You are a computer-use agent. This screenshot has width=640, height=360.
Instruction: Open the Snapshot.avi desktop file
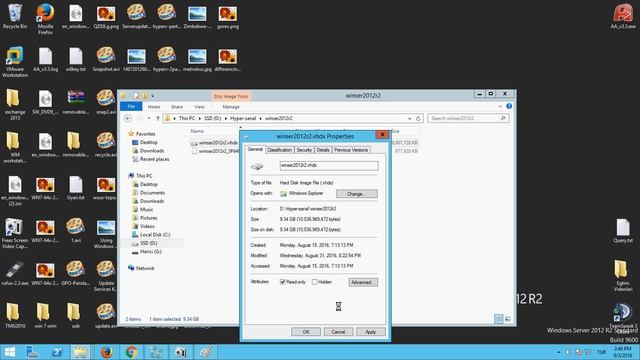point(106,60)
